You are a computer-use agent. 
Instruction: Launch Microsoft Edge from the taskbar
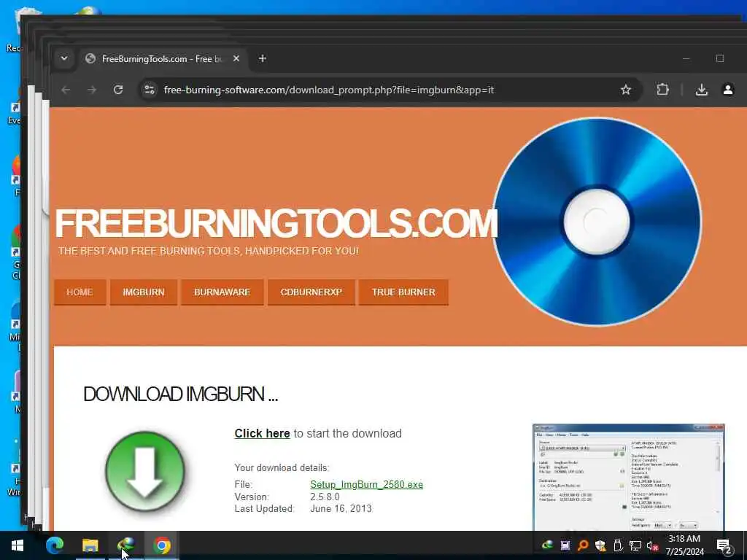click(55, 545)
